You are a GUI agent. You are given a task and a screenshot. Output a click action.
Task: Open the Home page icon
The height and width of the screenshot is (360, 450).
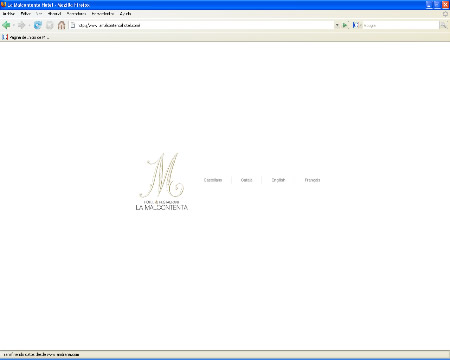pos(61,25)
